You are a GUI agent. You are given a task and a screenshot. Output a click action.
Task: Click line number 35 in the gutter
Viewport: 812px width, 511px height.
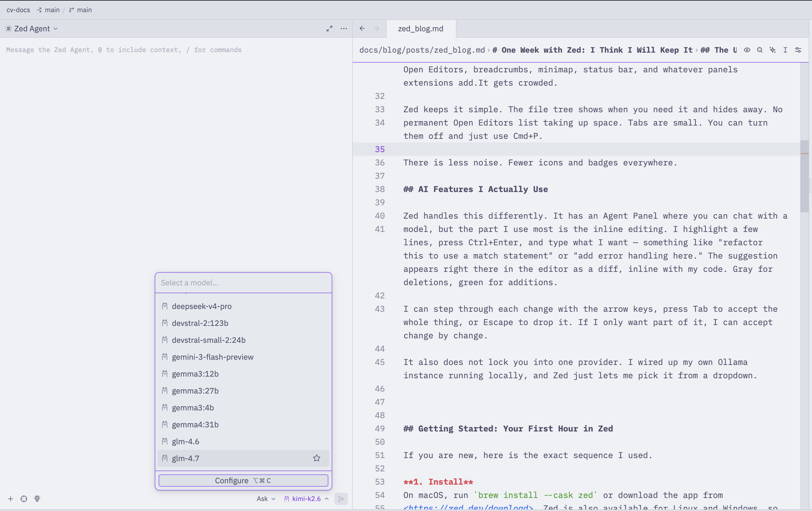coord(380,149)
